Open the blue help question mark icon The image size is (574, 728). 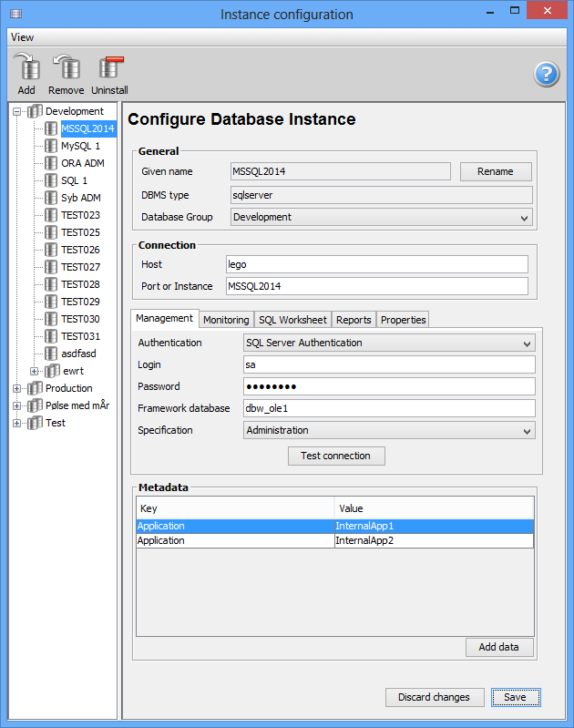546,74
